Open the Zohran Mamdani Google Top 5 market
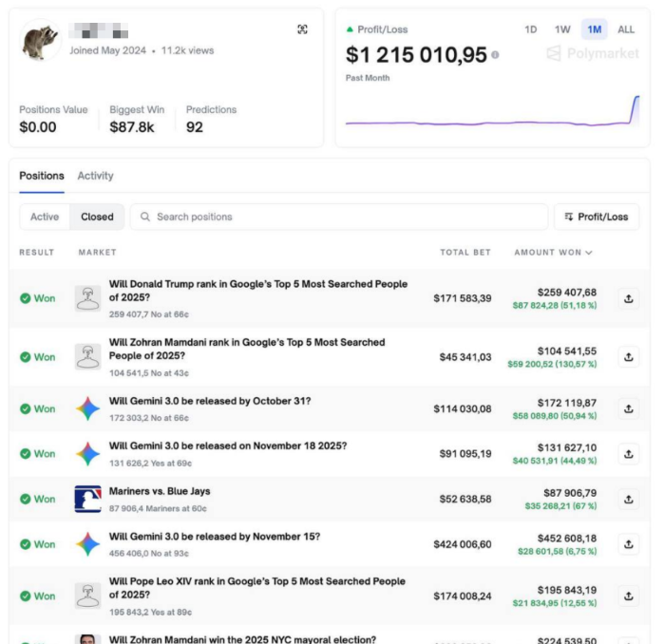Screen dimensions: 664x644 (247, 349)
